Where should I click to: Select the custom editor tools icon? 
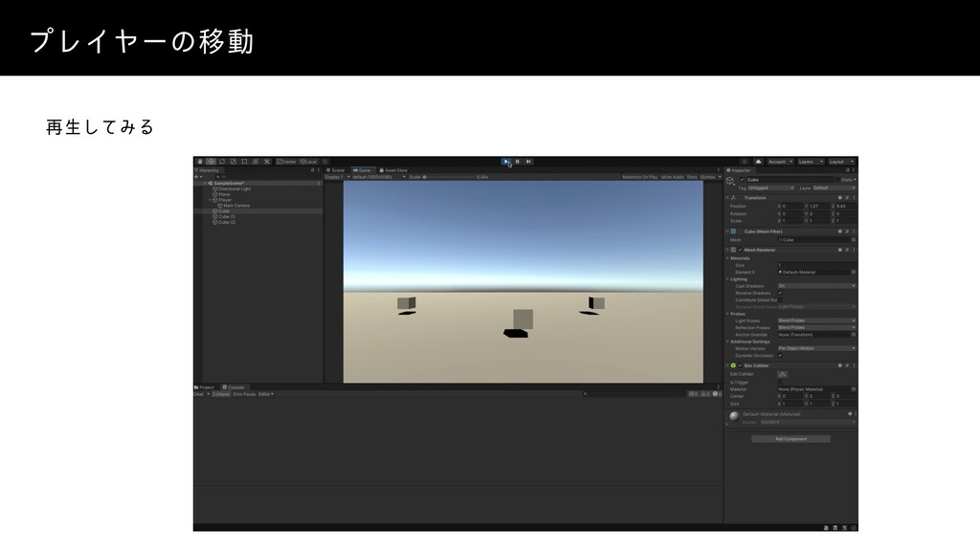pyautogui.click(x=267, y=162)
